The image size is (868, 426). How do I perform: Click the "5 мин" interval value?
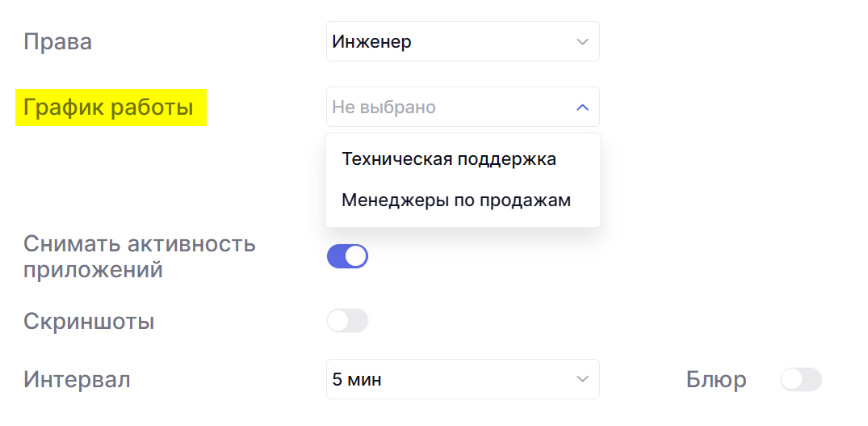[x=357, y=379]
